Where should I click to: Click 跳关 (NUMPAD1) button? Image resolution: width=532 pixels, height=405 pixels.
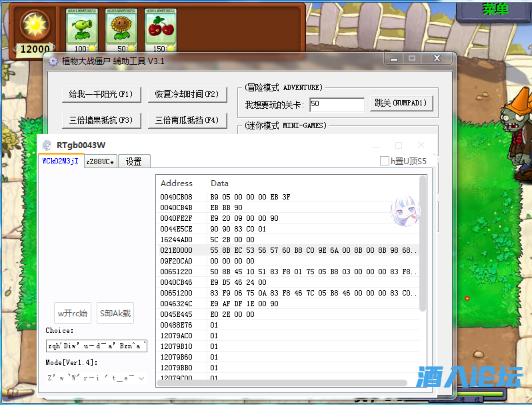(401, 103)
